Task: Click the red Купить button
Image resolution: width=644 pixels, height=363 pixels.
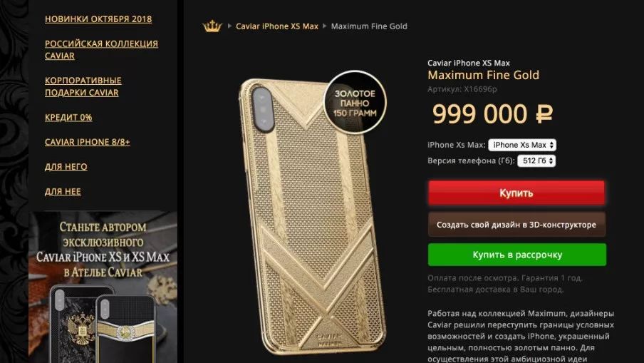Action: point(516,193)
